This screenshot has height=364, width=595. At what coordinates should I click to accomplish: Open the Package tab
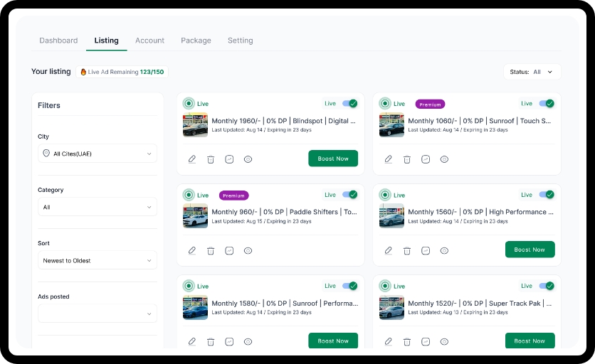196,41
